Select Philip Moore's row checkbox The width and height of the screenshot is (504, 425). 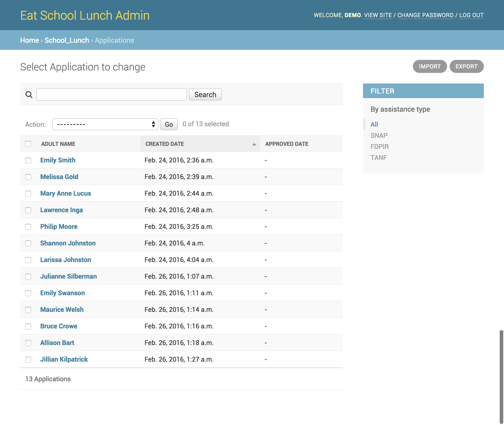[x=28, y=227]
